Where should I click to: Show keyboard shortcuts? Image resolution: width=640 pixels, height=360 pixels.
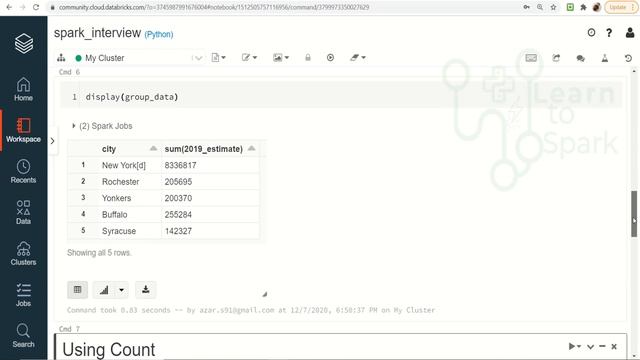(x=531, y=58)
